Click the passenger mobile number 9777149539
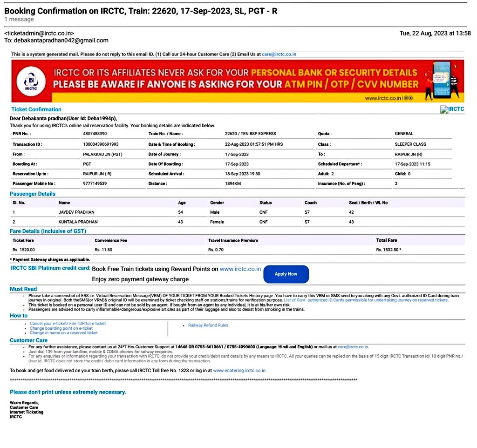Image resolution: width=477 pixels, height=448 pixels. click(95, 183)
